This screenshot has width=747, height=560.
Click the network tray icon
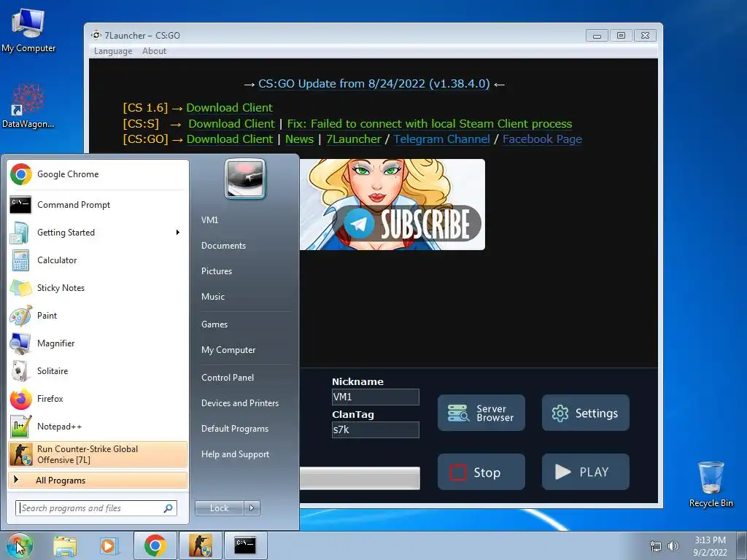coord(656,546)
